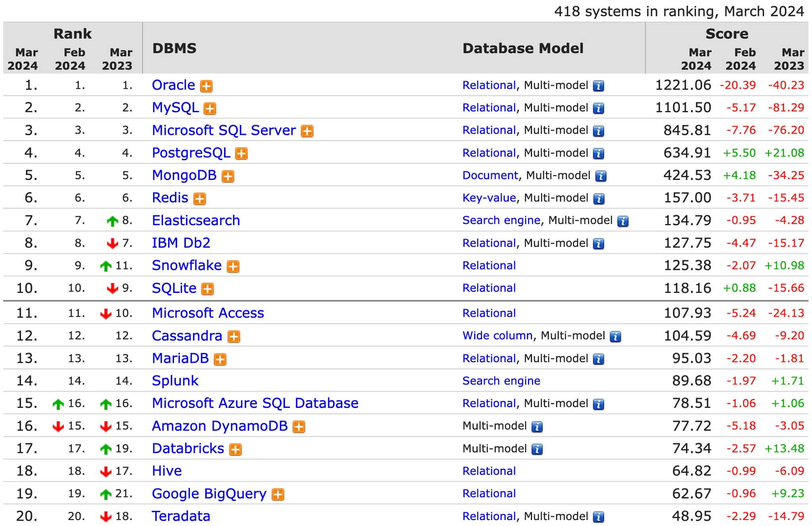
Task: Click info icon in PostgreSQL's database model
Action: click(x=598, y=154)
